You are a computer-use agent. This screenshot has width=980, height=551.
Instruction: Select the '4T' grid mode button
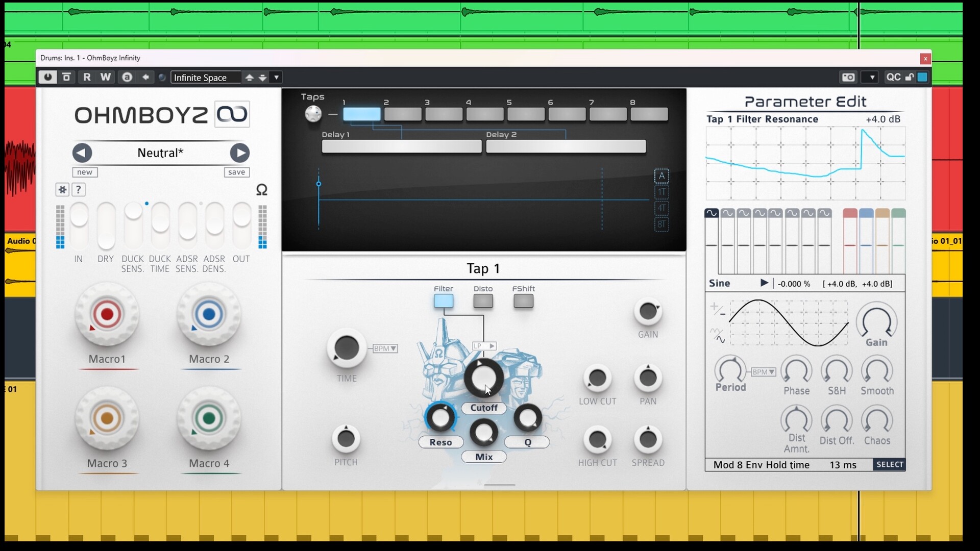click(661, 208)
